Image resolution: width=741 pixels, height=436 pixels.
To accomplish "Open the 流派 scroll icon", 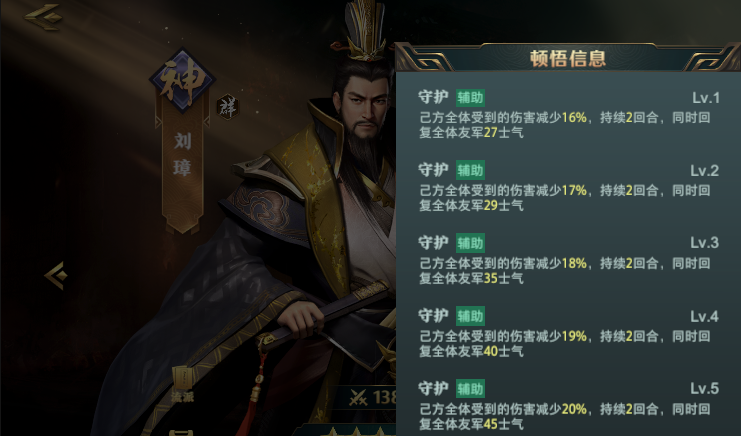I will pos(182,384).
